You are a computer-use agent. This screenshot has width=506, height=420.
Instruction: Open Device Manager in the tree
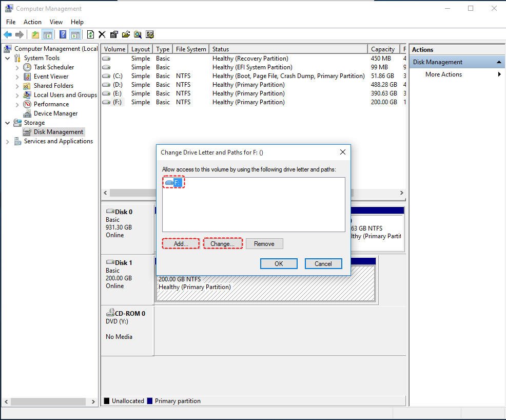tap(55, 113)
